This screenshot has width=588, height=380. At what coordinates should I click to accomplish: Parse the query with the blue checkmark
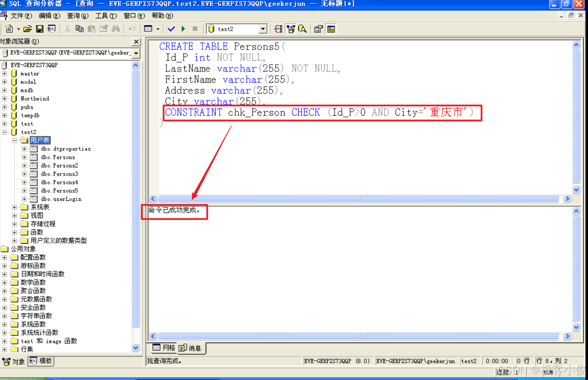(171, 29)
